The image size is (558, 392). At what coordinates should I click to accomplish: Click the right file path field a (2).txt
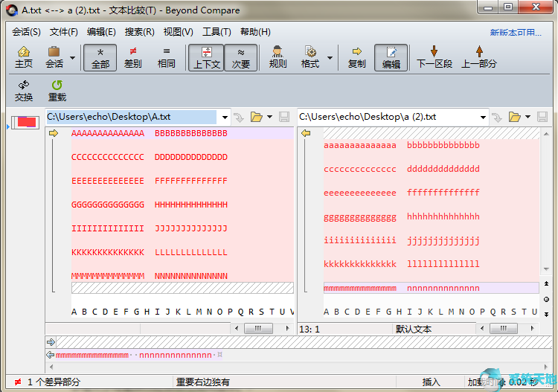(388, 117)
